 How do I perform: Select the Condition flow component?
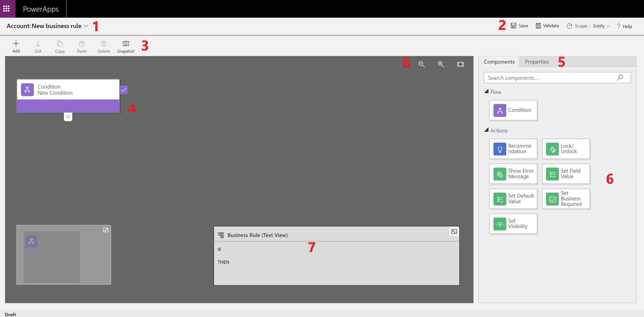(513, 110)
